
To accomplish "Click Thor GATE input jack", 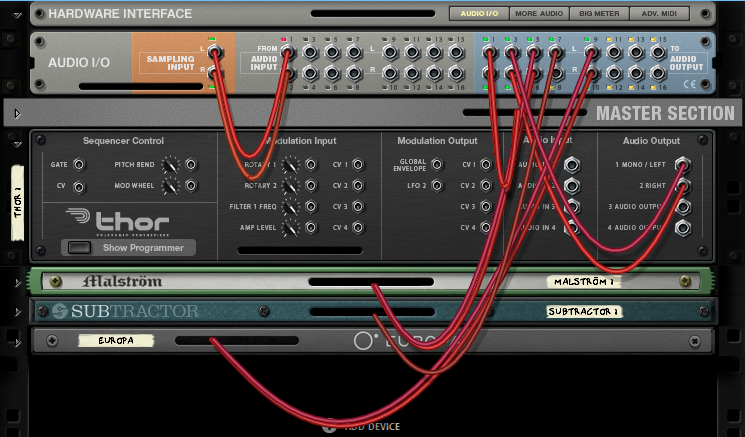I will [79, 165].
